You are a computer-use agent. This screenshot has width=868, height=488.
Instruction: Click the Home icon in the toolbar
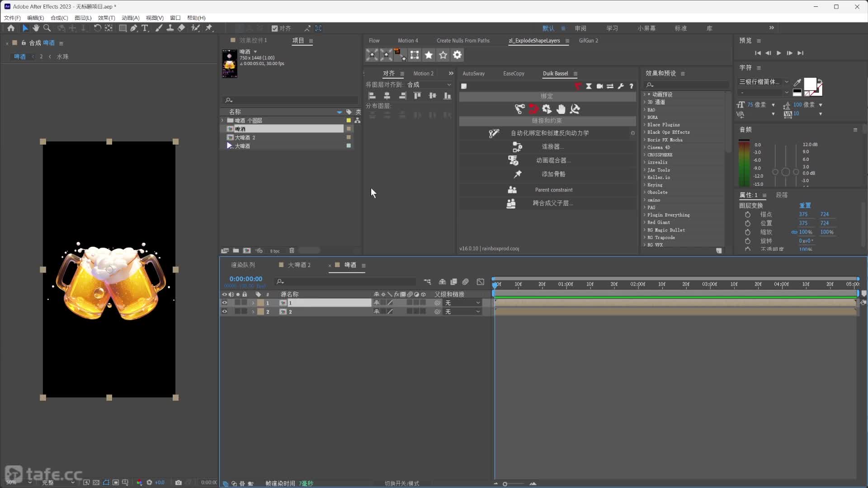click(11, 28)
